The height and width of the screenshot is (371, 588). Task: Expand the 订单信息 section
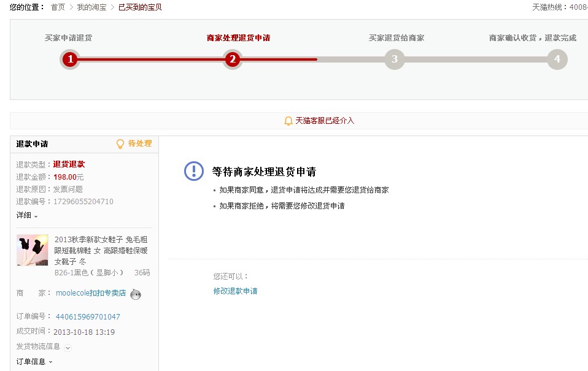[31, 361]
